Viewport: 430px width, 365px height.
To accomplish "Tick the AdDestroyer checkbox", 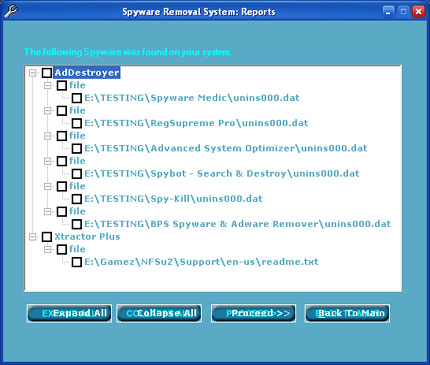I will click(47, 73).
